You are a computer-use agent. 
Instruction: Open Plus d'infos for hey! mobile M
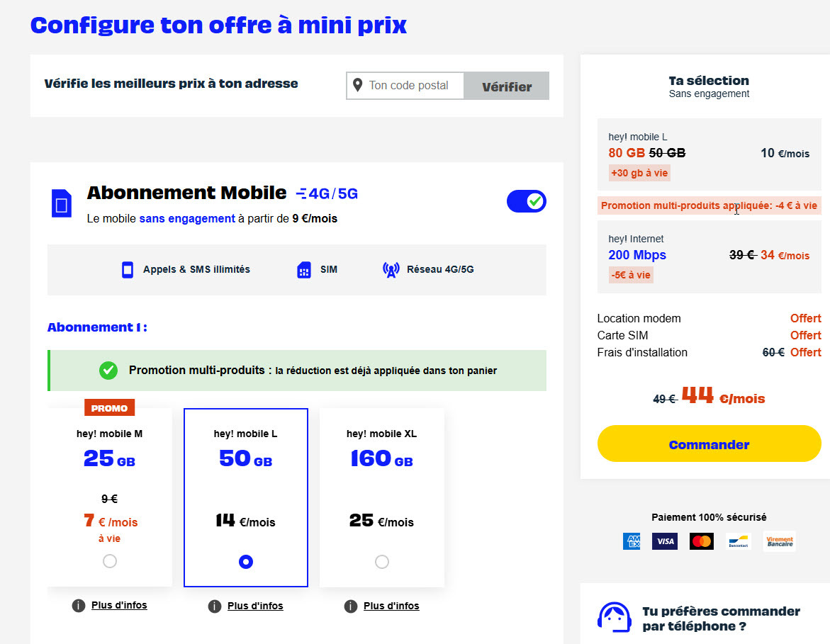pos(119,606)
